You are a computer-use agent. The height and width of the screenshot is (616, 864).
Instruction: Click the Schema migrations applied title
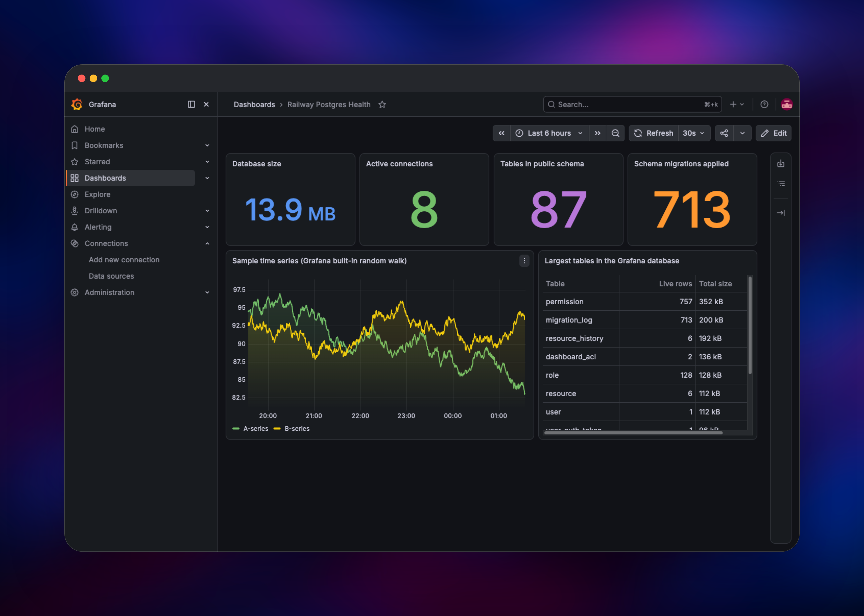[x=681, y=164]
